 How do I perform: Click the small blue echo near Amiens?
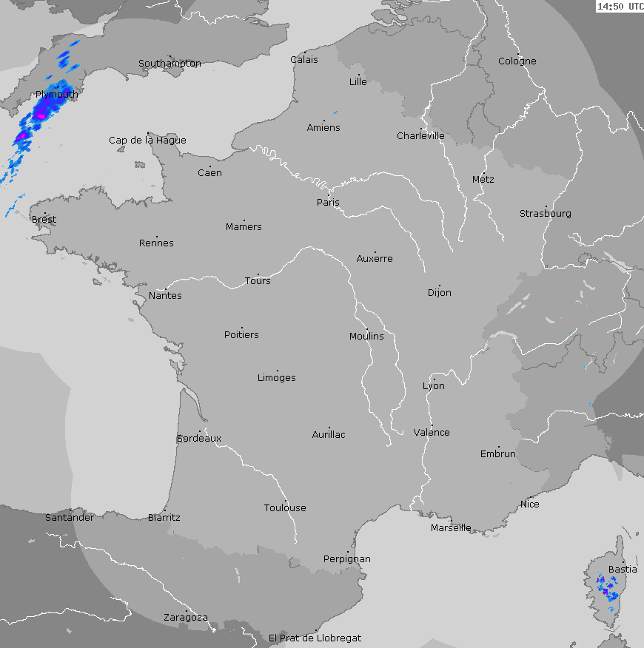click(x=335, y=112)
